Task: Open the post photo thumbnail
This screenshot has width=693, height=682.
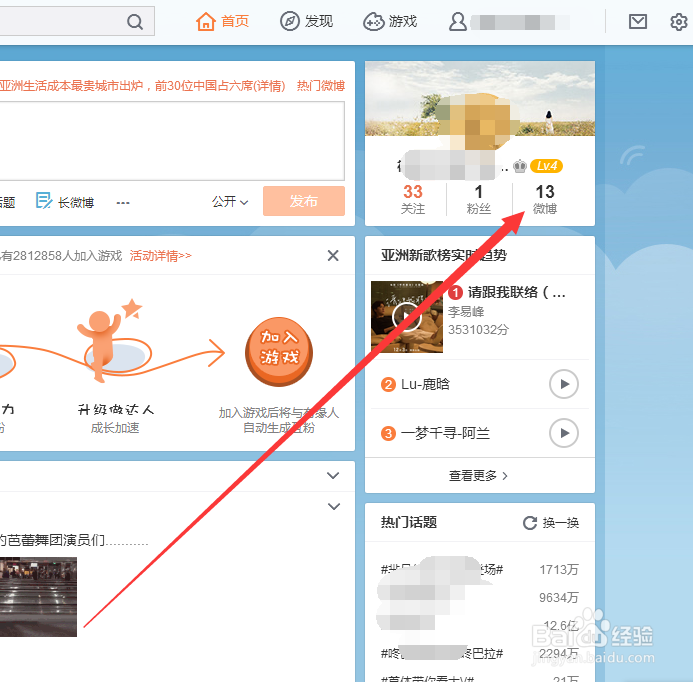Action: click(x=38, y=597)
